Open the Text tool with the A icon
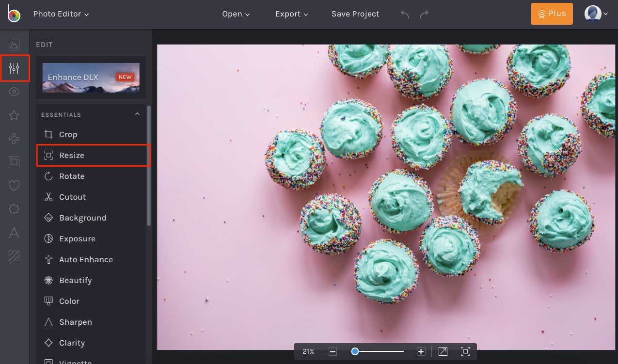 [x=14, y=232]
